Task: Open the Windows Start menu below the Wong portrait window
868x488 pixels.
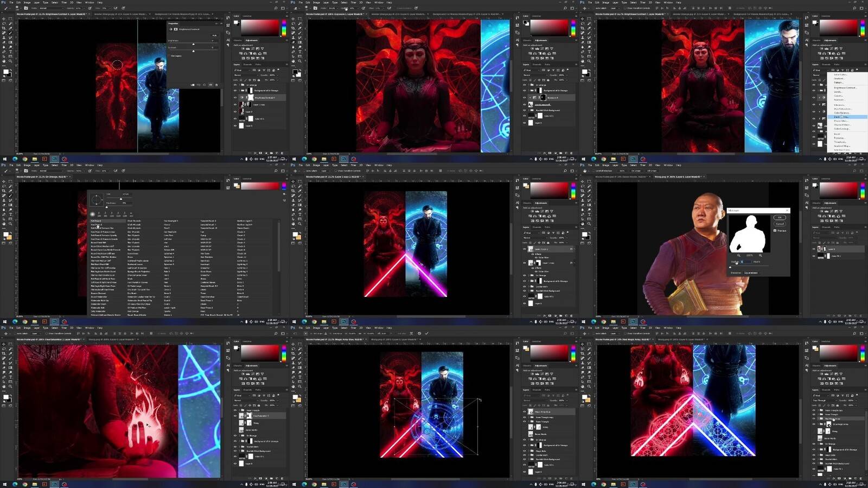Action: click(x=583, y=322)
